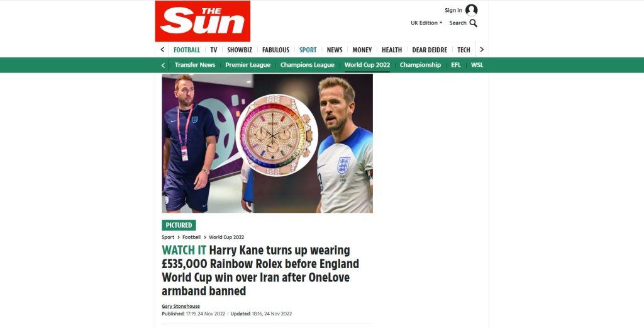Go to the Dear Deidre section

[x=430, y=50]
